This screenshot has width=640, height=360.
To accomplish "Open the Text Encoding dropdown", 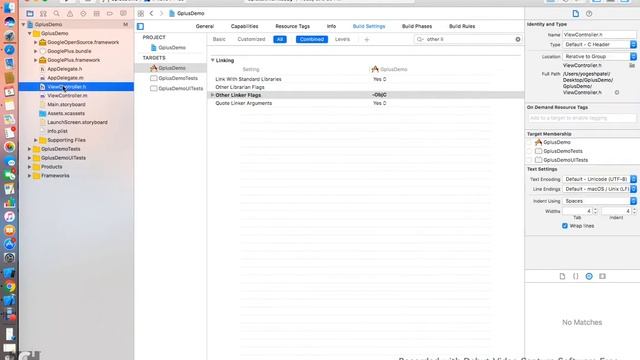I will 600,179.
